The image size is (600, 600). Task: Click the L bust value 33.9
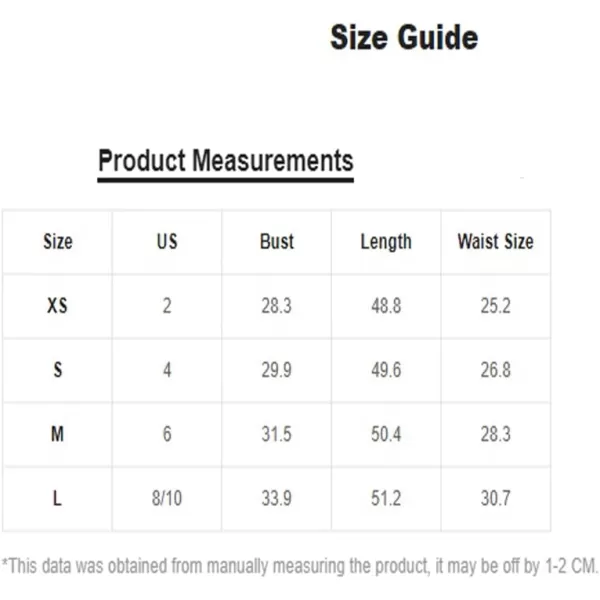point(277,498)
